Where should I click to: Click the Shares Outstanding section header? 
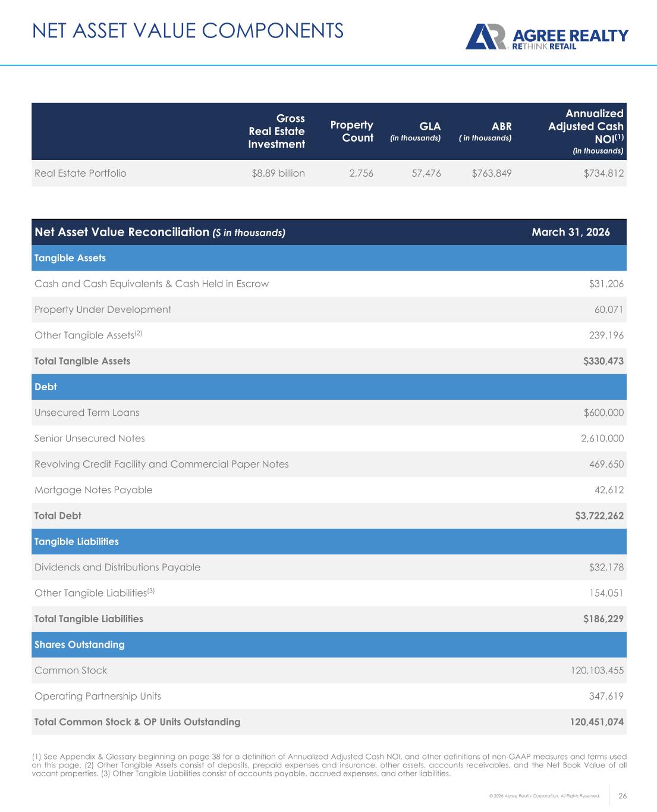80,645
